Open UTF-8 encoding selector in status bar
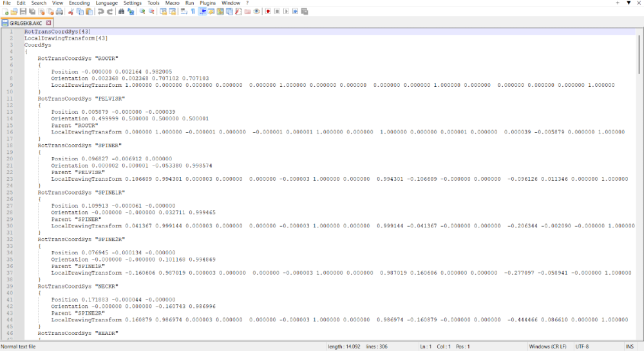This screenshot has width=644, height=351. (582, 346)
